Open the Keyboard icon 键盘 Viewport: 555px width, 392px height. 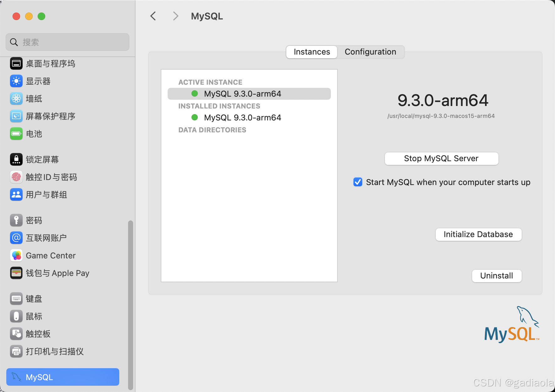point(16,299)
